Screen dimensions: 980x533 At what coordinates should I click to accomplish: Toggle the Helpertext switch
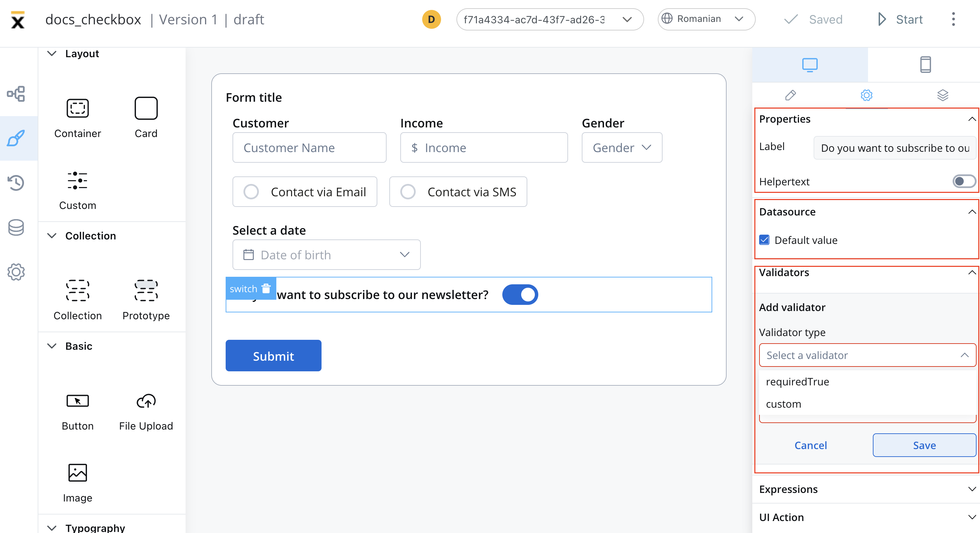point(964,182)
